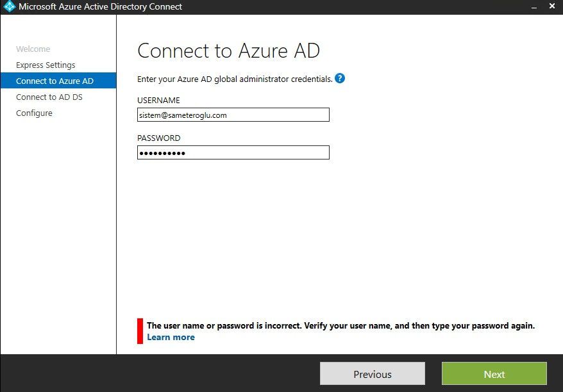Open the Express Settings step

pyautogui.click(x=46, y=65)
